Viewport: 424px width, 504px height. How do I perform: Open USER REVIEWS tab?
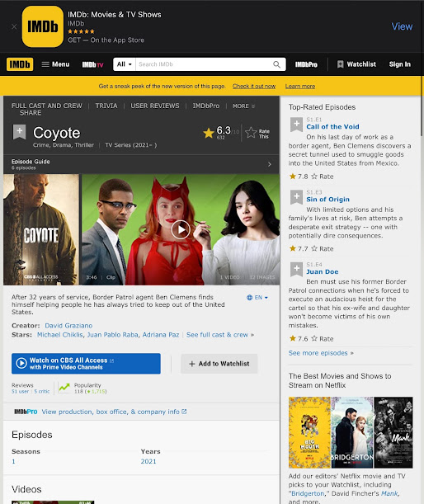coord(155,106)
